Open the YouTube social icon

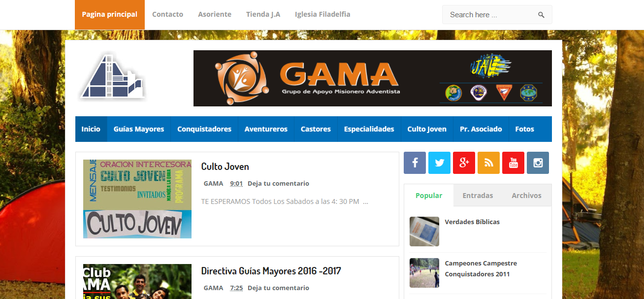tap(513, 163)
